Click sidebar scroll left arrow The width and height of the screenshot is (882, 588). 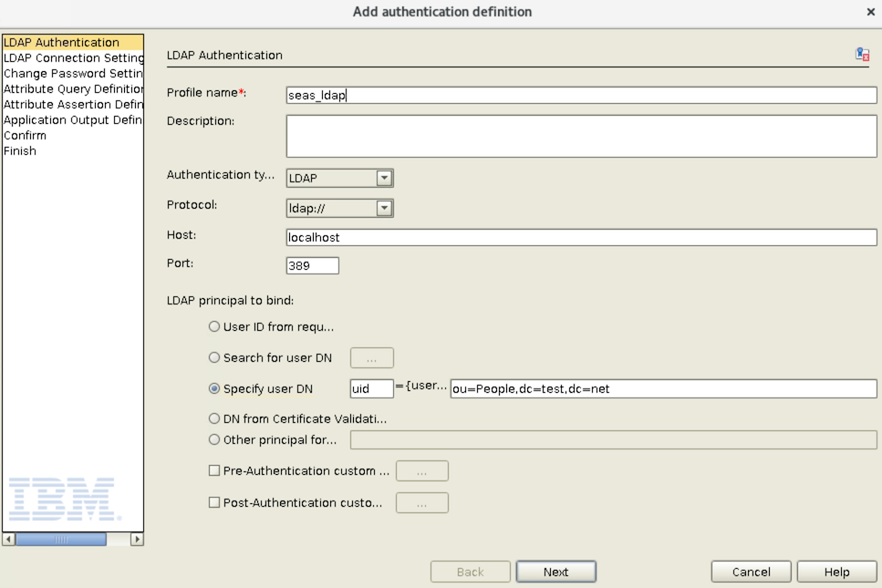point(9,540)
